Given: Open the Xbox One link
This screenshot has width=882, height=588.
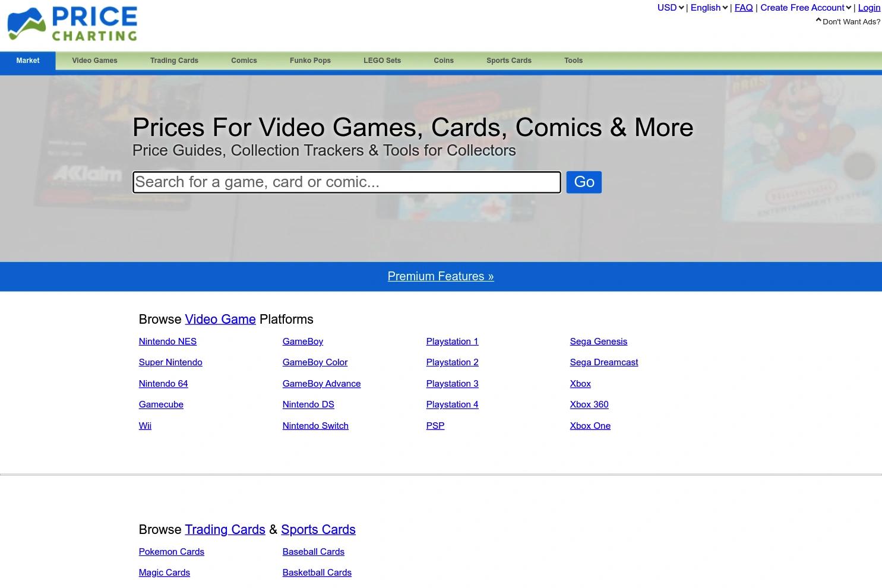Looking at the screenshot, I should point(590,426).
